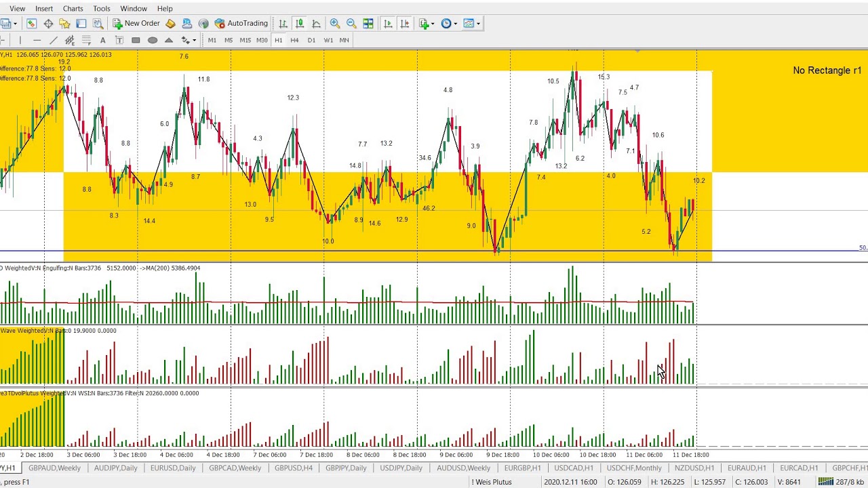Viewport: 868px width, 488px height.
Task: Click the New Order button
Action: pyautogui.click(x=136, y=23)
